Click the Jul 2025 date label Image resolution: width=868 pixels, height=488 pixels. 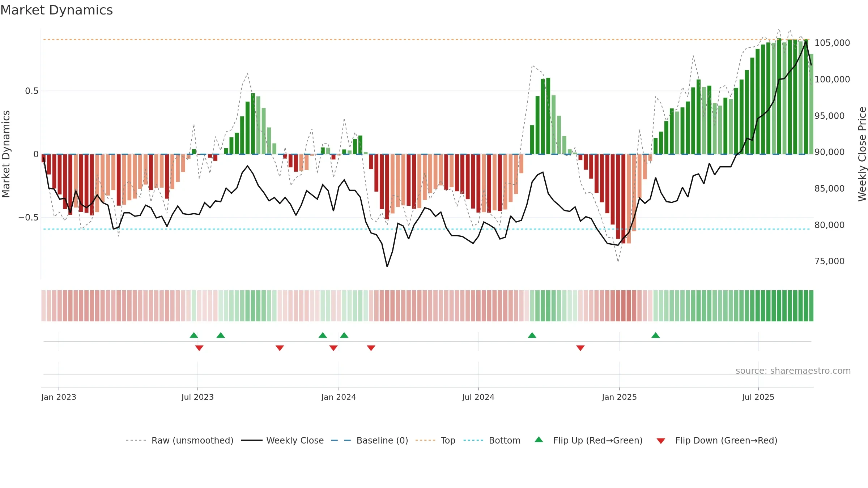click(x=758, y=397)
